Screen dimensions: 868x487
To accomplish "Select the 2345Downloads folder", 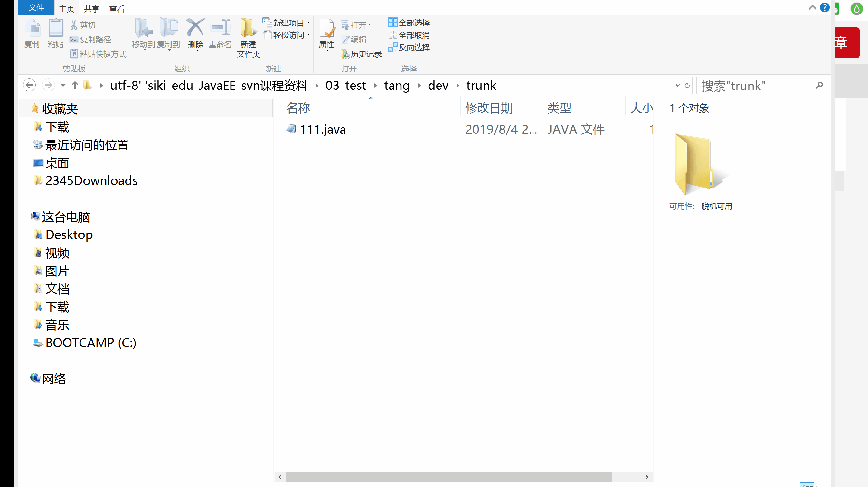I will point(91,181).
